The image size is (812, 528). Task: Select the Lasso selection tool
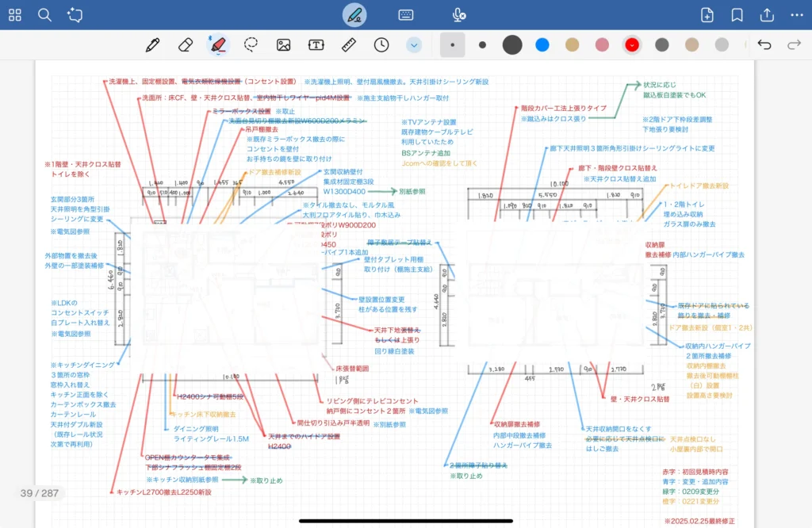(251, 44)
